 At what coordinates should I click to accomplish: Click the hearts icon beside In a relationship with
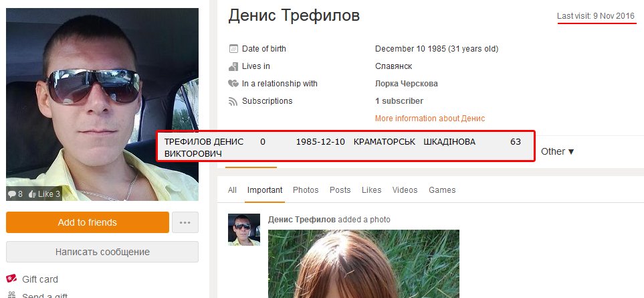coord(233,84)
